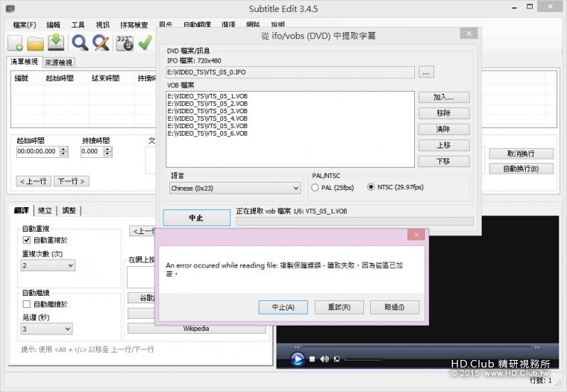Screen dimensions: 567x392
Task: Open the 編輯 menu
Action: click(x=54, y=25)
